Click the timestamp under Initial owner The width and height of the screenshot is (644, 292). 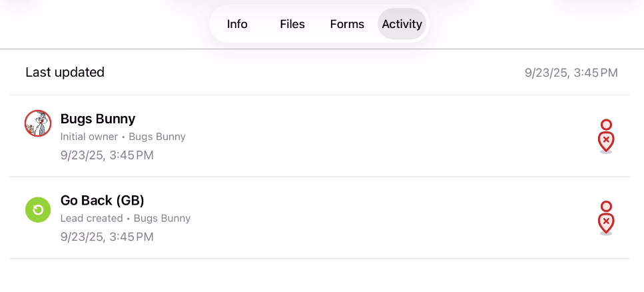click(x=107, y=155)
